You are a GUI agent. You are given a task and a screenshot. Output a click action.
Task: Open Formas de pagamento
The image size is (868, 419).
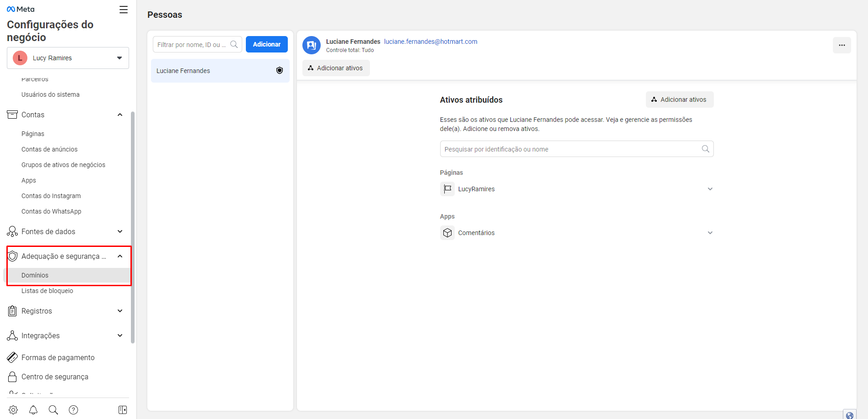click(x=58, y=357)
